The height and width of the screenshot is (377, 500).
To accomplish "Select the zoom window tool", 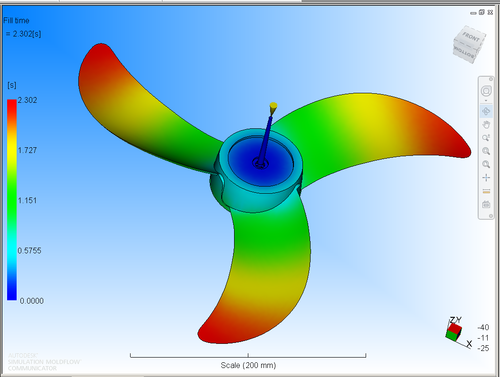I will tap(486, 138).
